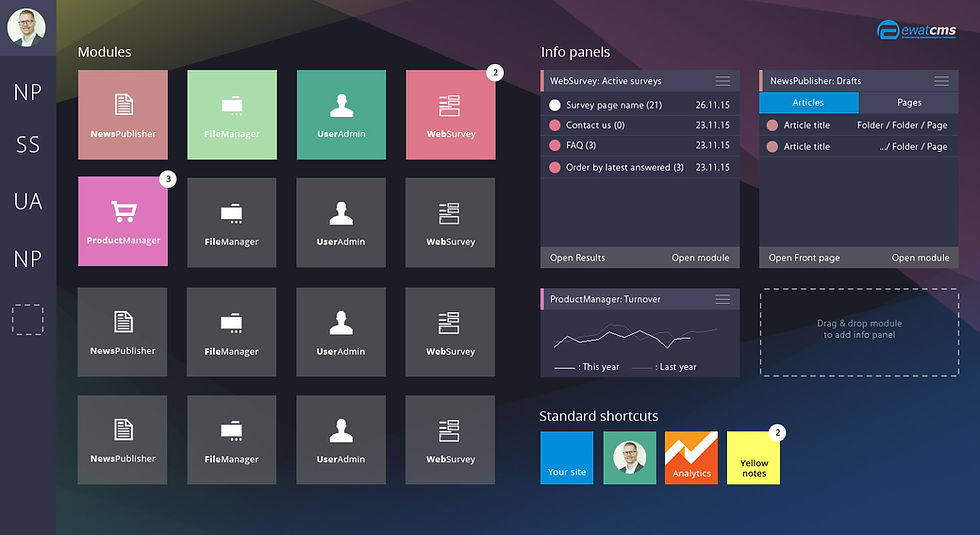980x535 pixels.
Task: Open gray FileManager tile beside ProductManager
Action: [232, 222]
